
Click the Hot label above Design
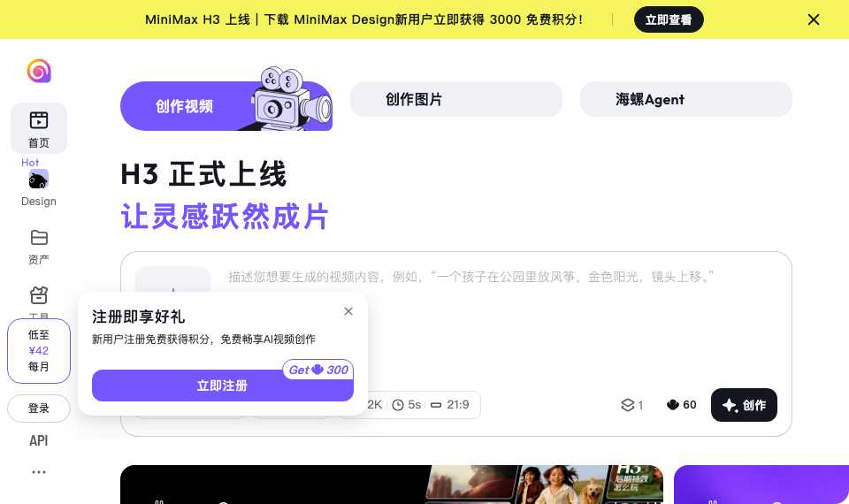30,163
